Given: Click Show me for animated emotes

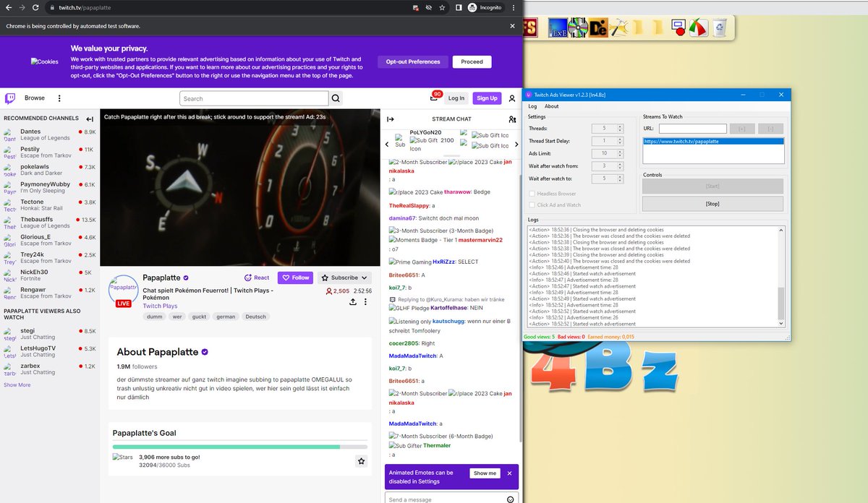Looking at the screenshot, I should 485,473.
